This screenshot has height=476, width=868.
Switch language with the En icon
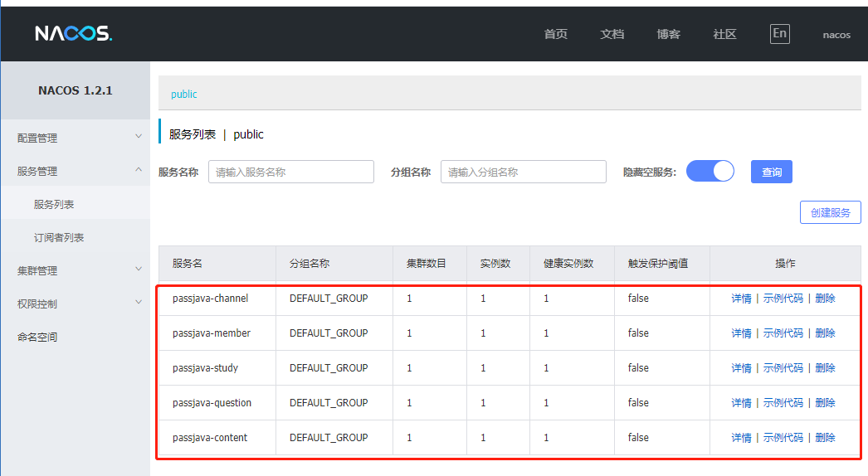click(779, 34)
